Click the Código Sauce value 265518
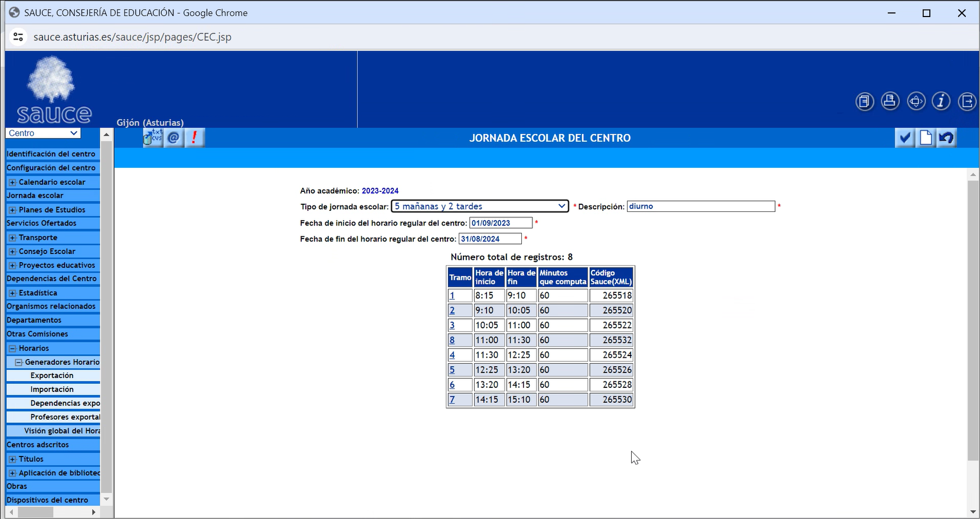 coord(617,295)
